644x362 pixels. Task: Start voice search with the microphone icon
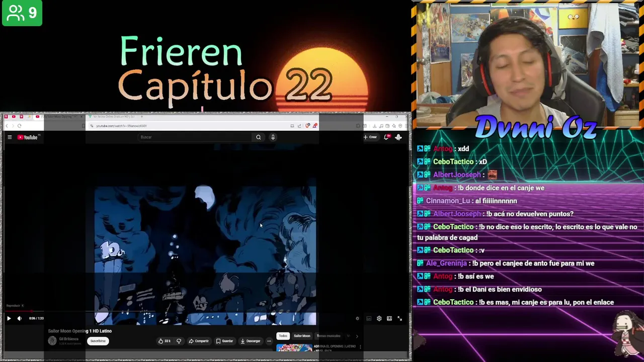(x=273, y=137)
